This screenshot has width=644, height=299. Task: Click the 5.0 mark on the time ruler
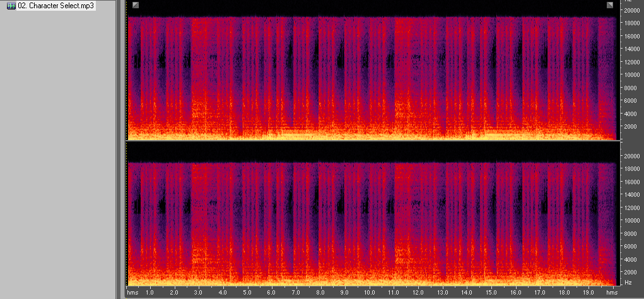pyautogui.click(x=247, y=293)
